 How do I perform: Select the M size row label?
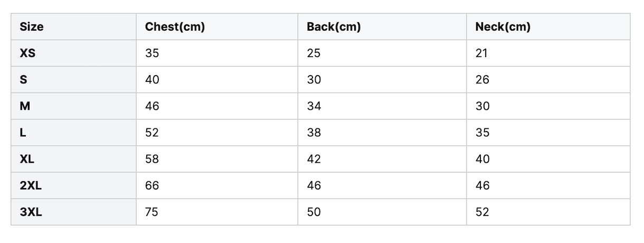[25, 106]
